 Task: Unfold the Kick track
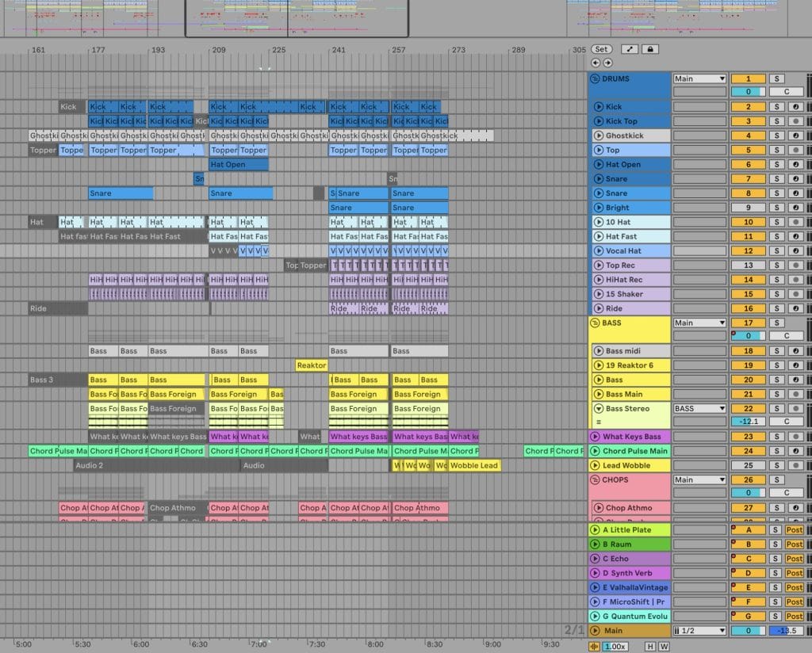coord(599,107)
